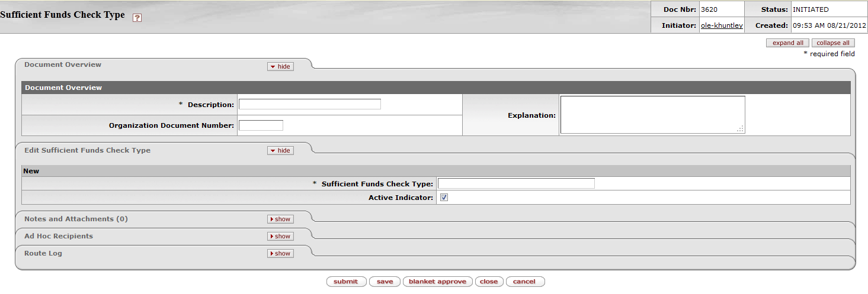Save the document
Viewport: 868px width, 294px height.
coord(385,282)
